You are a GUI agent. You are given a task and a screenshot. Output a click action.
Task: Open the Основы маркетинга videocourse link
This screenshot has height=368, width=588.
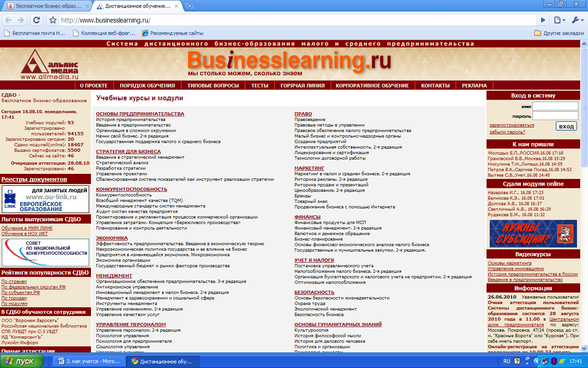pyautogui.click(x=509, y=263)
